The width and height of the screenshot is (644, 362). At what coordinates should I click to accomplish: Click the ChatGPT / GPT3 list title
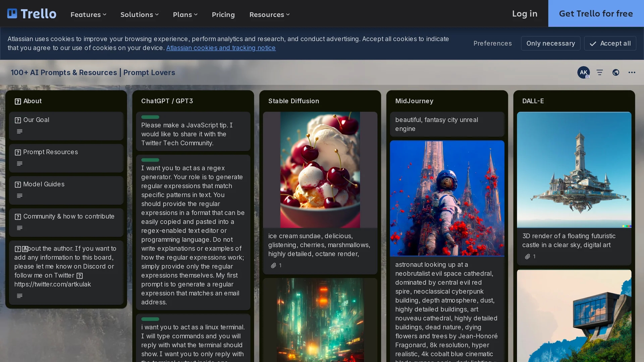pos(167,101)
